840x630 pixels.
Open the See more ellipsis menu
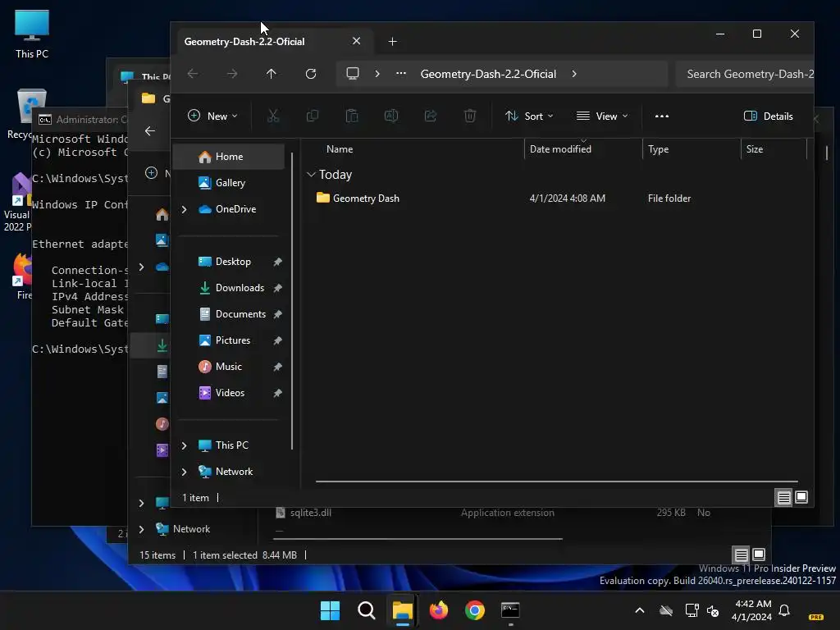[x=662, y=116]
